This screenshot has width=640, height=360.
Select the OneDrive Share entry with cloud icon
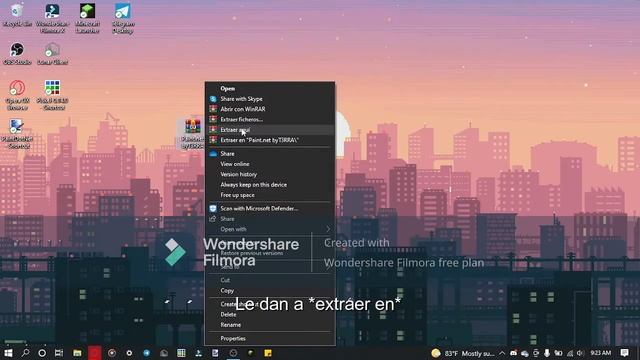coord(270,154)
